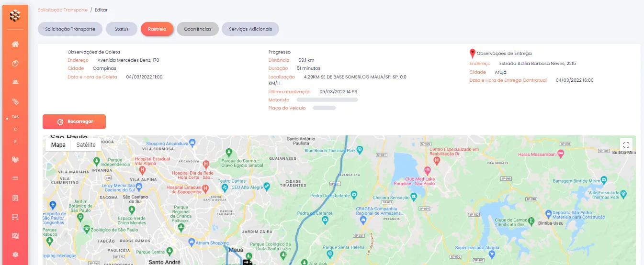Screen dimensions: 644x265
Task: Open the pie chart dashboard icon
Action: pyautogui.click(x=15, y=63)
